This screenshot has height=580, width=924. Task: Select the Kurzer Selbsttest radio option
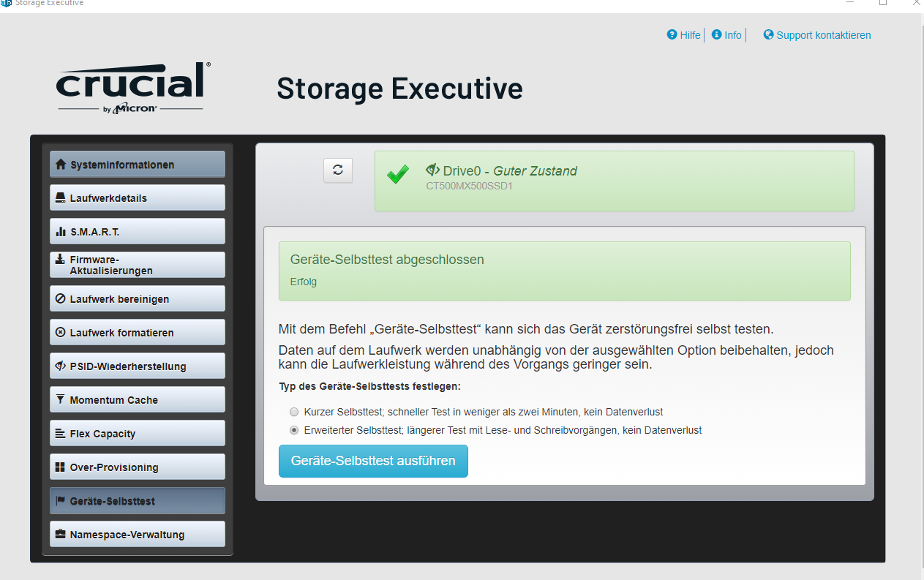[x=294, y=412]
